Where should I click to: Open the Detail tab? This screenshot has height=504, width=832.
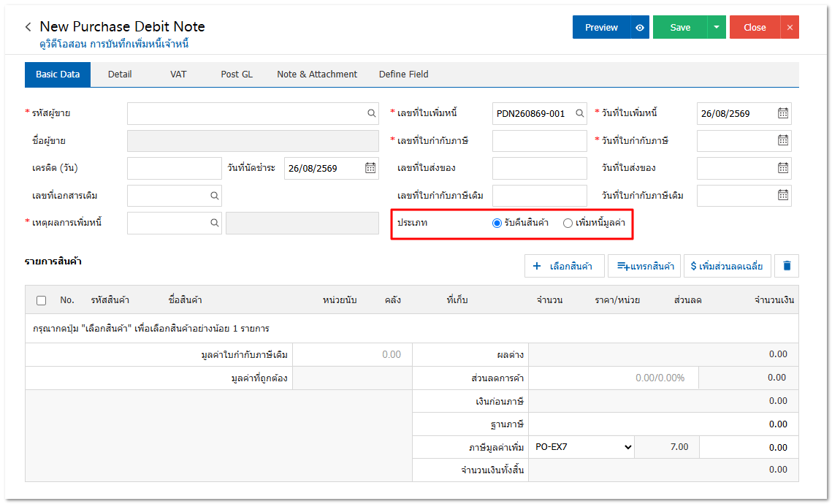pyautogui.click(x=120, y=75)
